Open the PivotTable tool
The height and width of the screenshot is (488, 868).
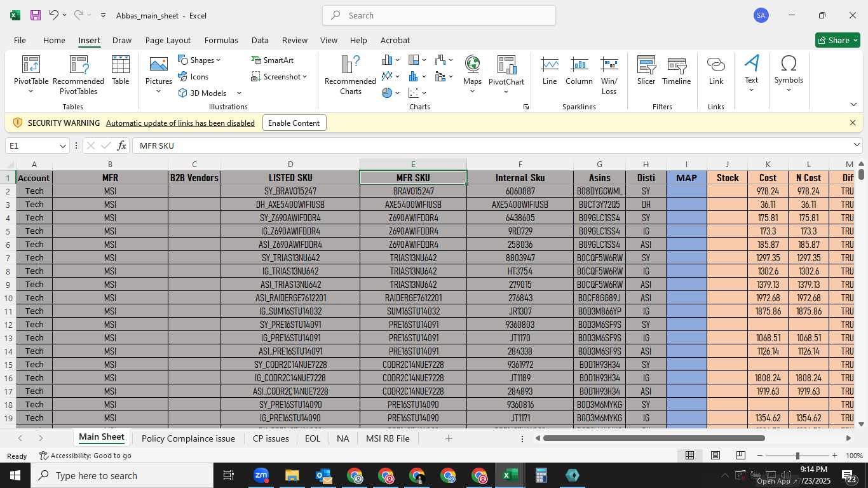pos(31,75)
